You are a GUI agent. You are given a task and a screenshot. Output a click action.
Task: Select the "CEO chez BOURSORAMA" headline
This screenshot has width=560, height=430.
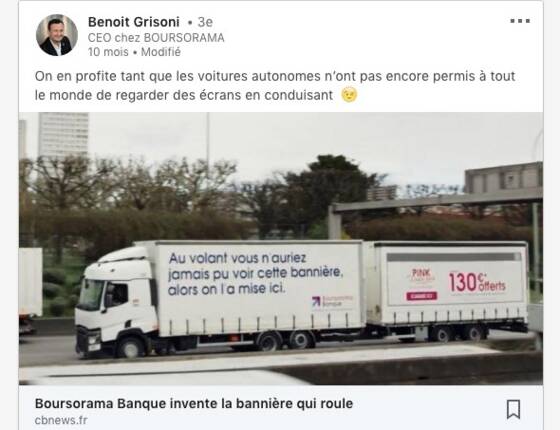[156, 38]
